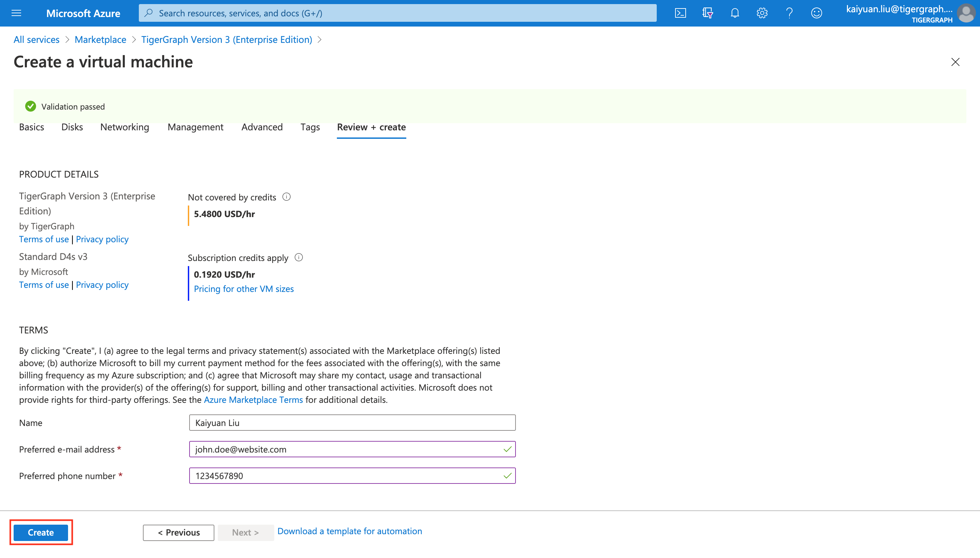The image size is (980, 558).
Task: Click Previous to go back
Action: [178, 532]
